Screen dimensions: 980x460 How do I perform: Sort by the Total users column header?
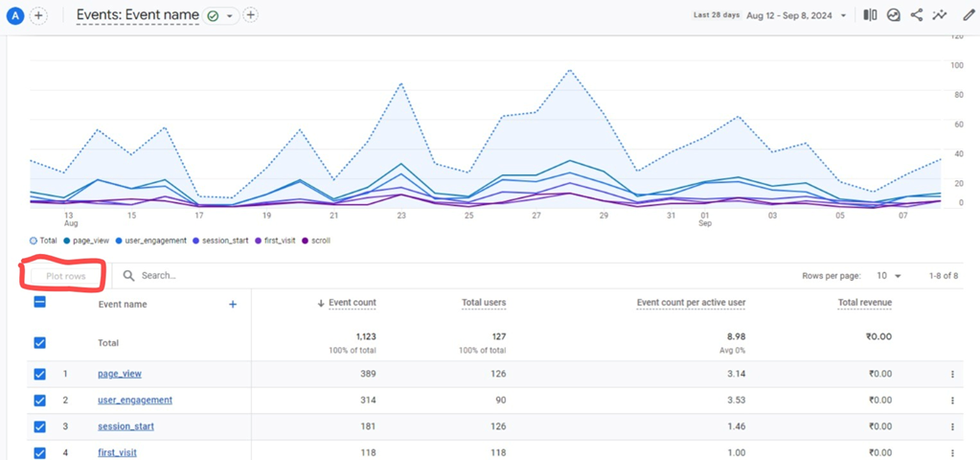(x=483, y=303)
